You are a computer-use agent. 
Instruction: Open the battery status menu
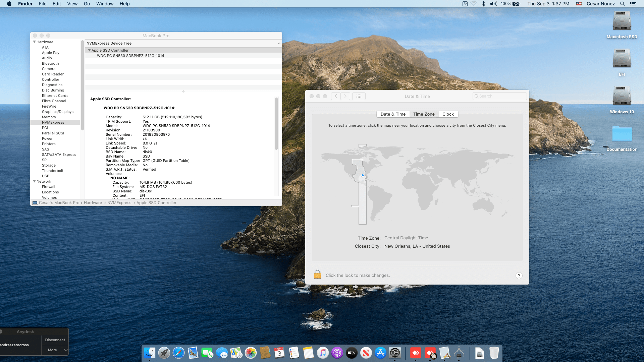click(x=511, y=4)
